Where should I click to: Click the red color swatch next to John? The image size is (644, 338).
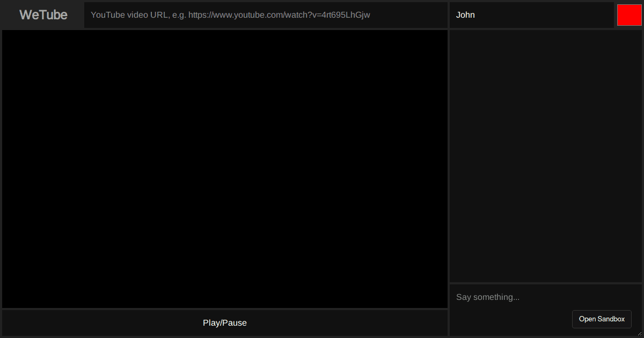[629, 14]
